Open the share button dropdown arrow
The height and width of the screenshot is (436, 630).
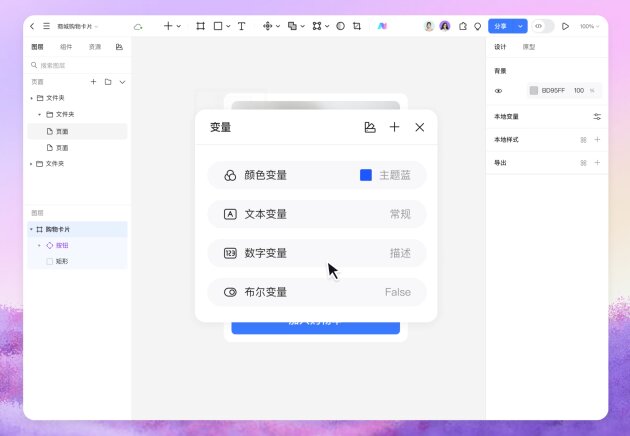520,26
